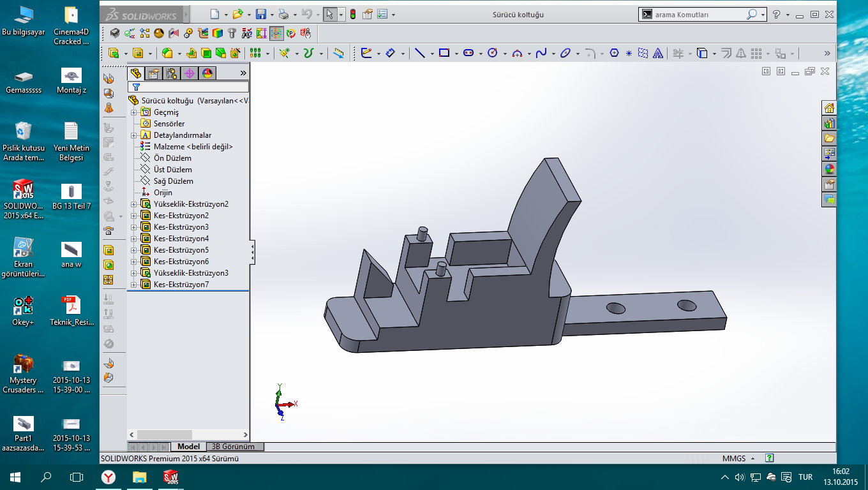Select Ön Düzlem in the feature tree
The width and height of the screenshot is (868, 490).
click(172, 158)
